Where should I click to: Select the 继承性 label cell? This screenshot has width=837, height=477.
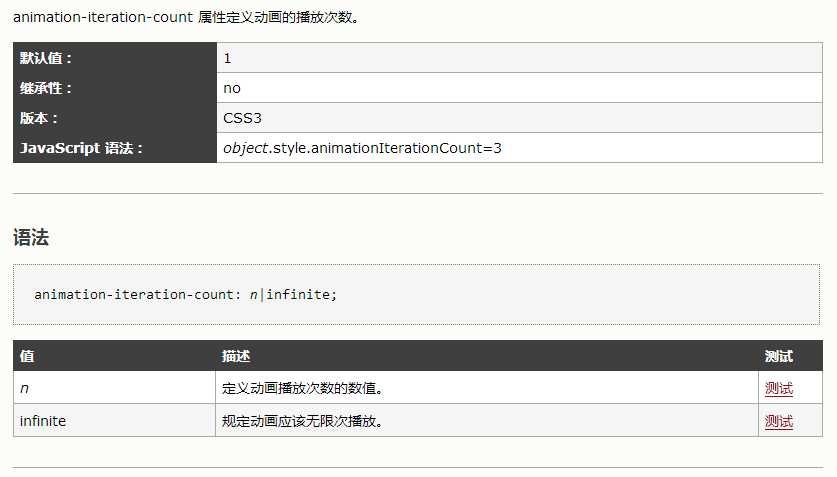[x=115, y=88]
